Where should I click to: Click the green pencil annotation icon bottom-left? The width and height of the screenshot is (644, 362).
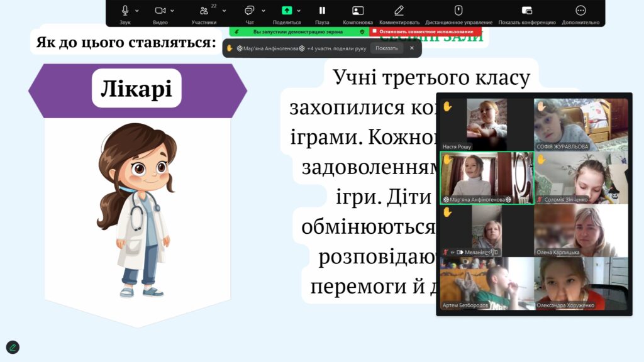coord(13,346)
